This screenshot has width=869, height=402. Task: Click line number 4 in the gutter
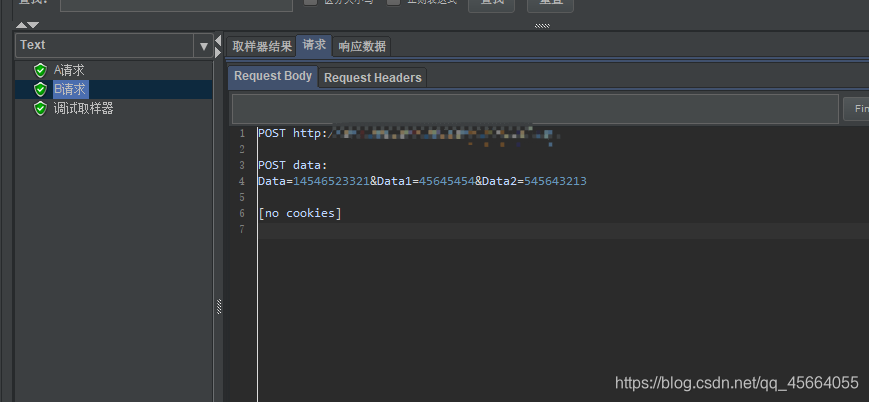point(242,181)
